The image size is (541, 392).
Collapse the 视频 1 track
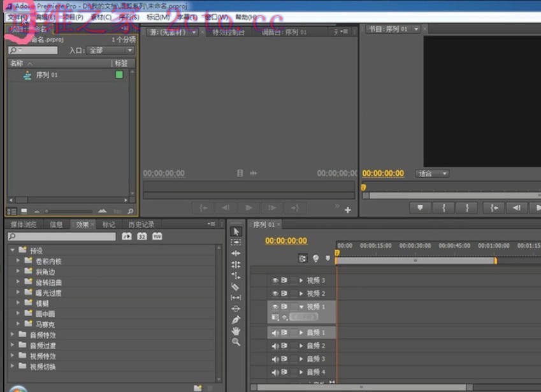point(301,307)
